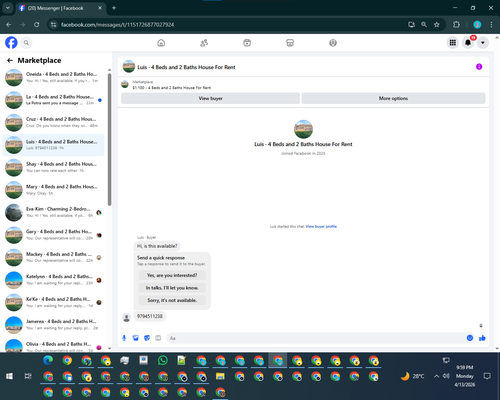Select the Messenger | Facebook tab
Viewport: 500px width, 400px height.
pos(61,8)
